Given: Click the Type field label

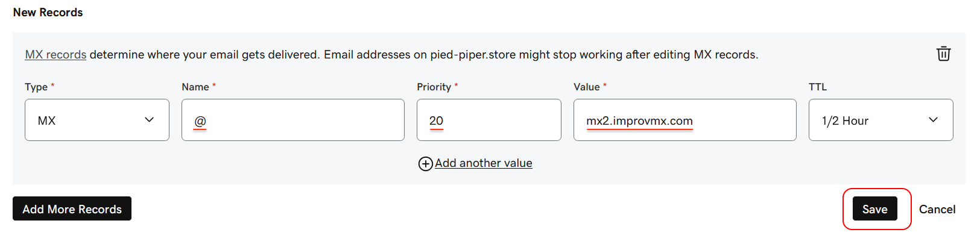Looking at the screenshot, I should pos(36,87).
